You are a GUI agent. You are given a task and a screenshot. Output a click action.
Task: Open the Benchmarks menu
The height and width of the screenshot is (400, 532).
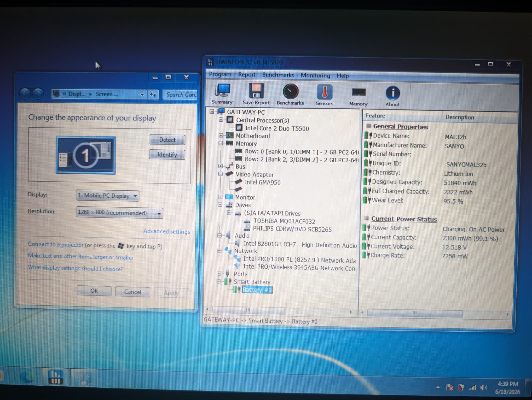point(278,75)
